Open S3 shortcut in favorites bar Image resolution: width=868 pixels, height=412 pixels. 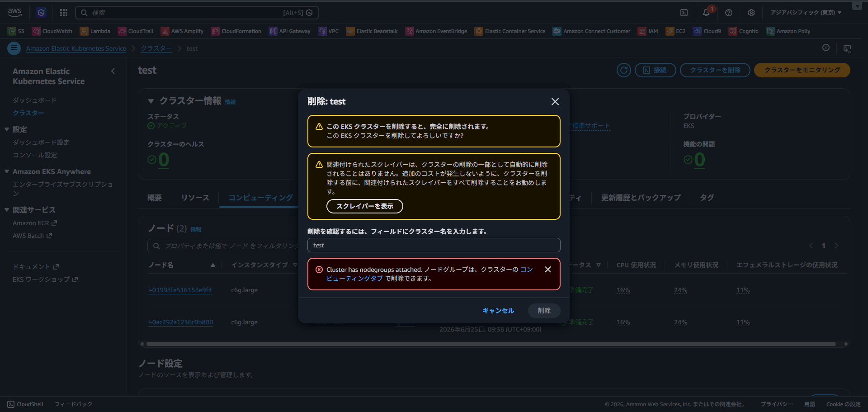(16, 31)
